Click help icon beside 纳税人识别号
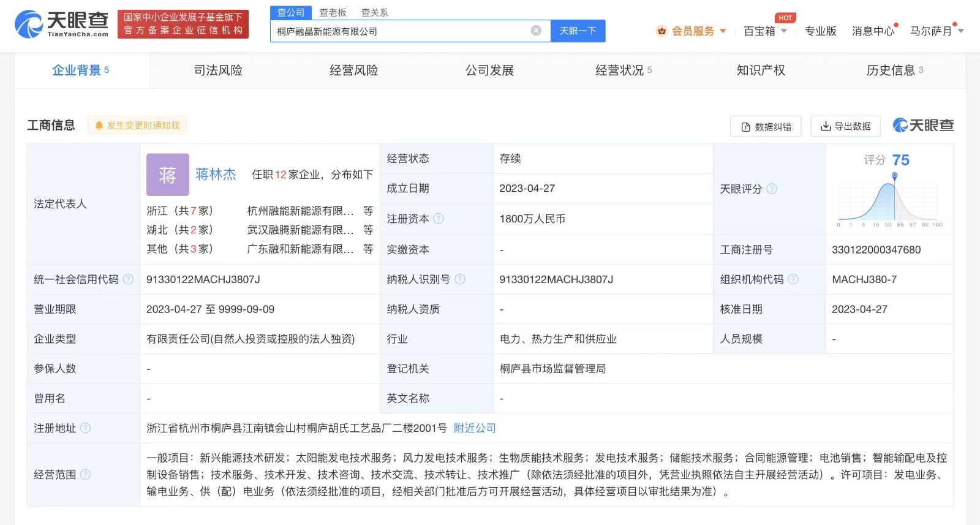This screenshot has height=525, width=980. click(x=460, y=279)
